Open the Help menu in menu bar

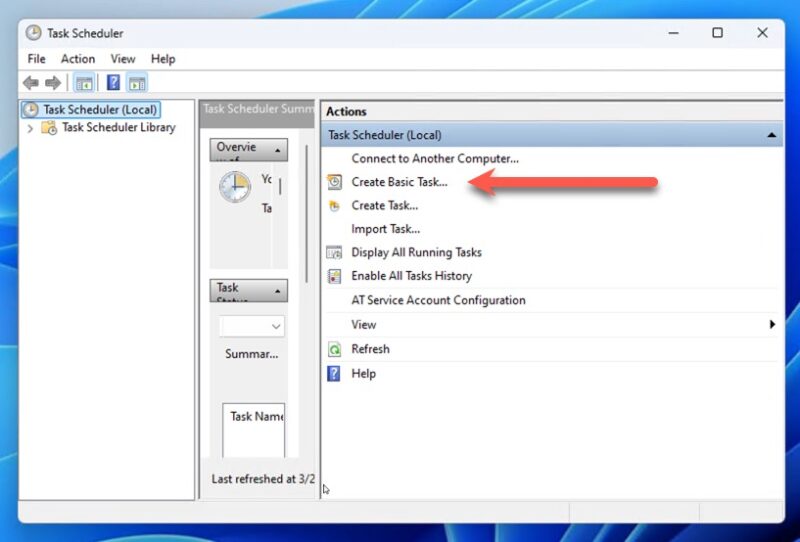(x=163, y=59)
